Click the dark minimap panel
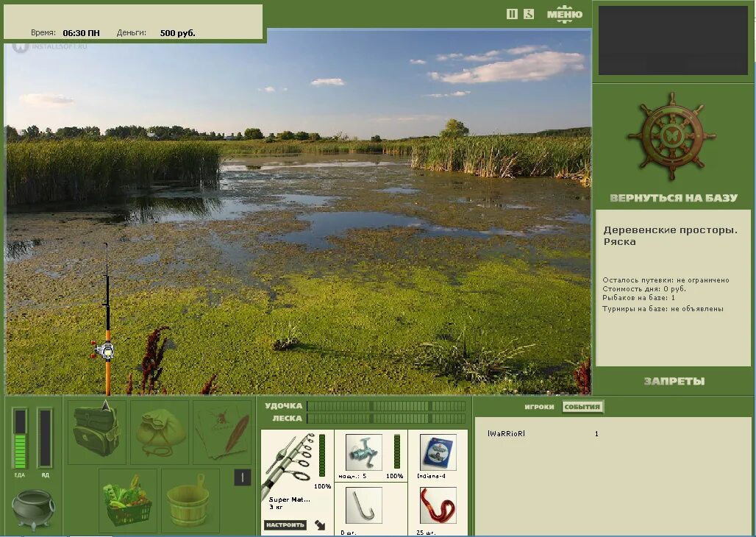Viewport: 756px width, 537px height. pos(673,40)
